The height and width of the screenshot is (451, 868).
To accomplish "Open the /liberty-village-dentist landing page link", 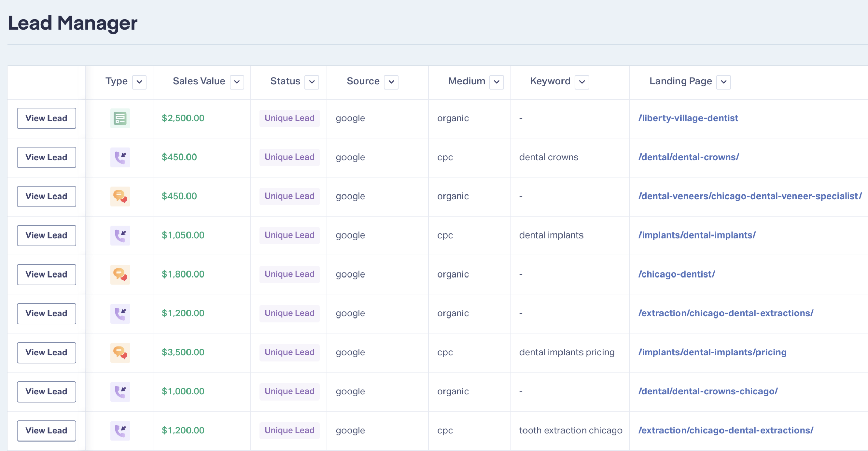I will tap(688, 118).
